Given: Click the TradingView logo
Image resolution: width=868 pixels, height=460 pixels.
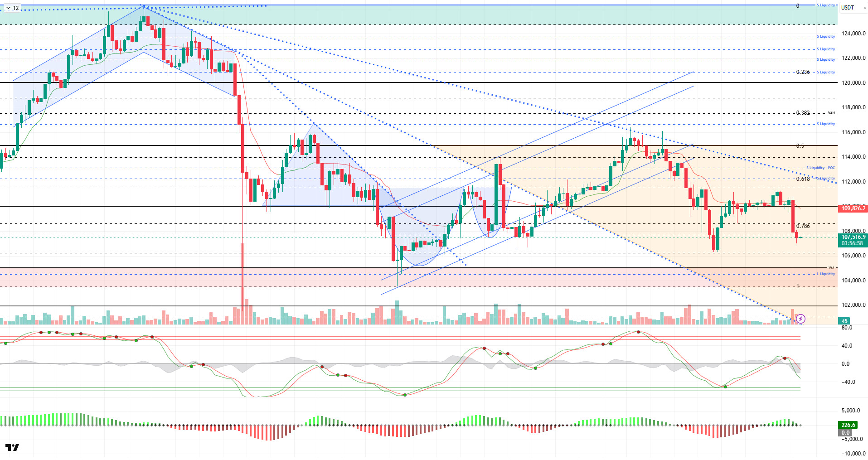Looking at the screenshot, I should pos(13,447).
